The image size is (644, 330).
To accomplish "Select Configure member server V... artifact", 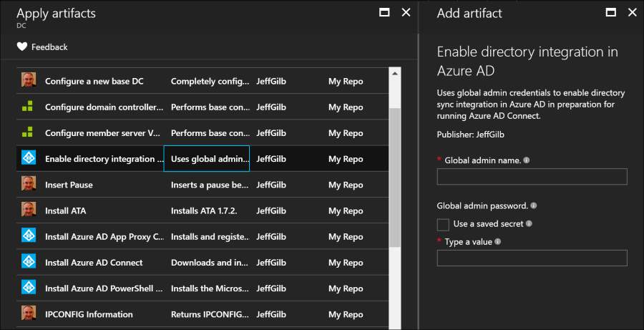I will [102, 133].
